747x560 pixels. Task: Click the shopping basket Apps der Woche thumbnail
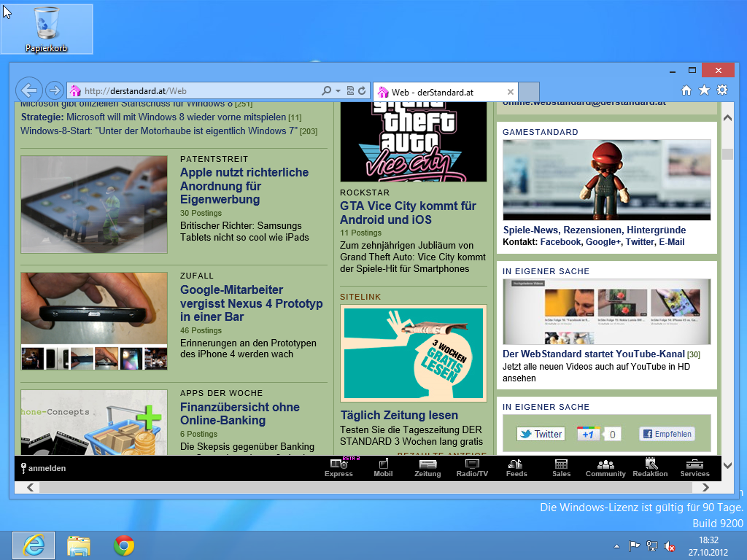coord(94,422)
